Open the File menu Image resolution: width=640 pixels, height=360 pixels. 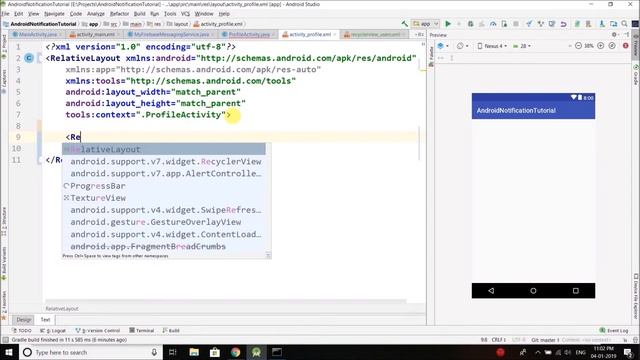tap(5, 14)
